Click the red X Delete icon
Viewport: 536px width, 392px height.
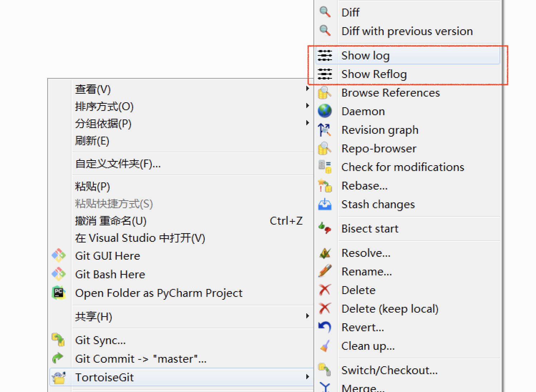pyautogui.click(x=325, y=290)
